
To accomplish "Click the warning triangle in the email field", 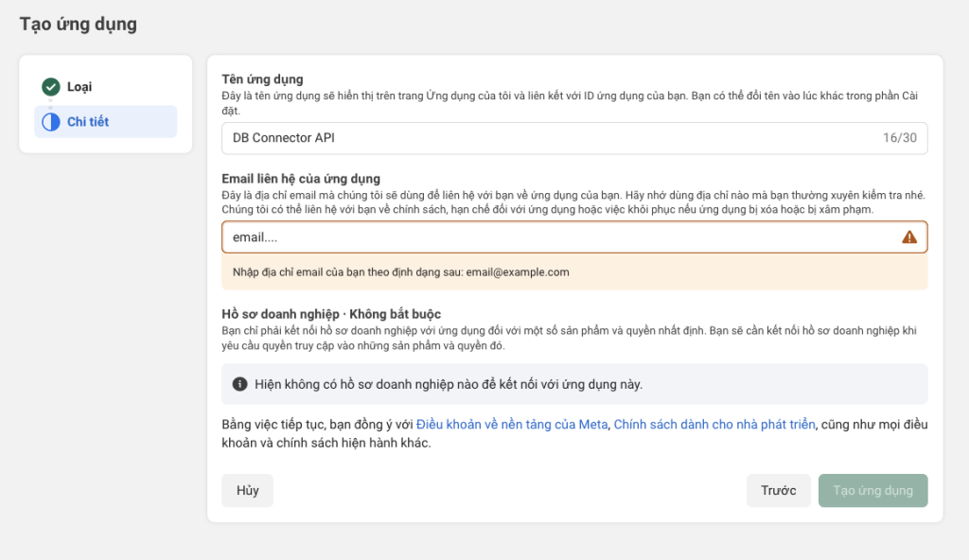I will pos(909,237).
